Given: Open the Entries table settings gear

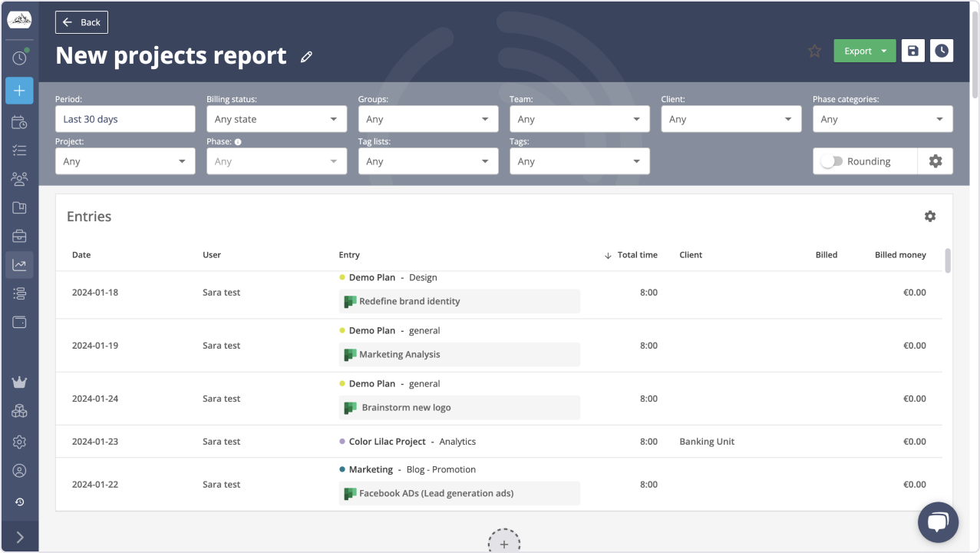Looking at the screenshot, I should [x=929, y=216].
